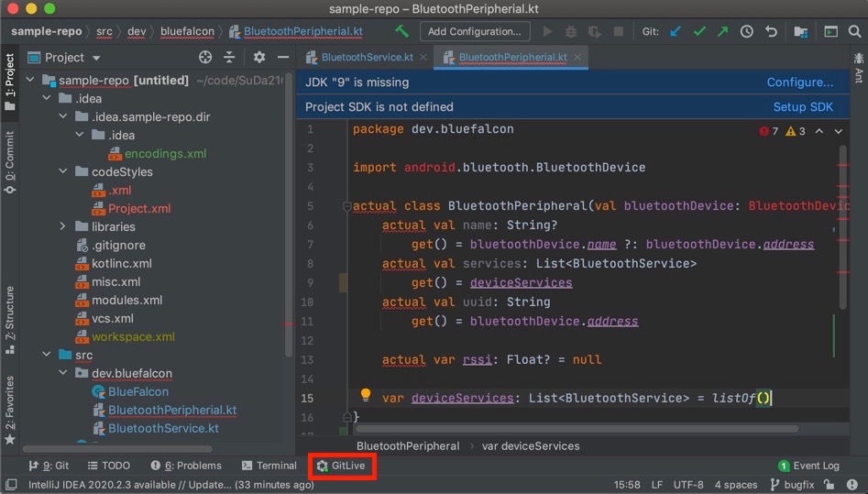The width and height of the screenshot is (868, 494).
Task: Open the Terminal tool tab
Action: (269, 466)
